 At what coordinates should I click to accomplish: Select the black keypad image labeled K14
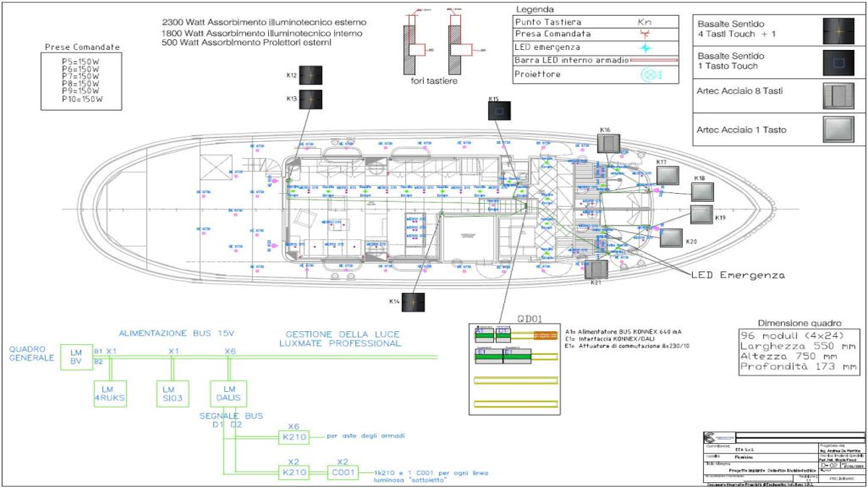point(413,303)
